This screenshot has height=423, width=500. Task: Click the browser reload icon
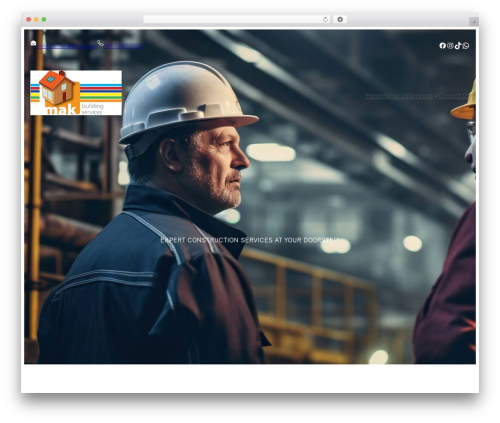(325, 19)
